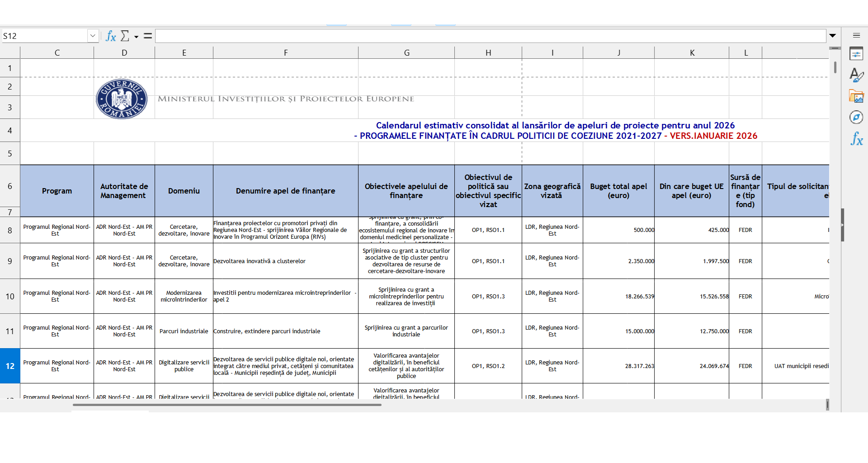868x463 pixels.
Task: Open the sidebar settings hamburger menu
Action: [x=856, y=35]
